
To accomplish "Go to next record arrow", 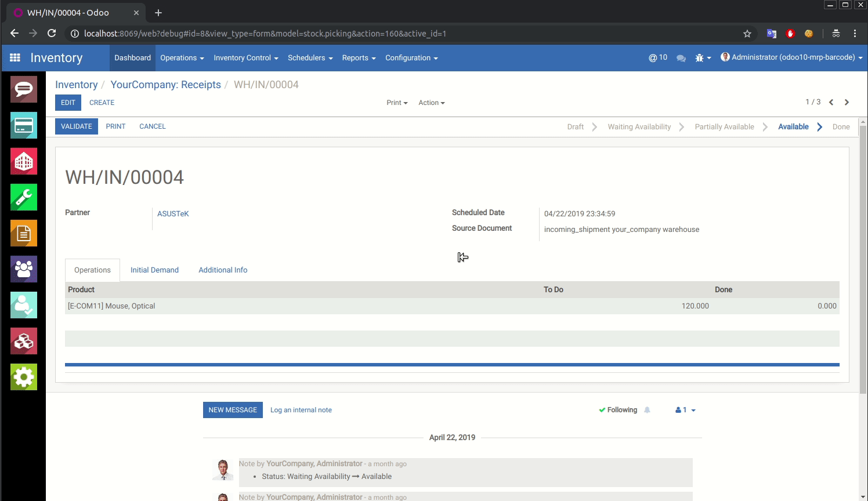I will pos(847,103).
